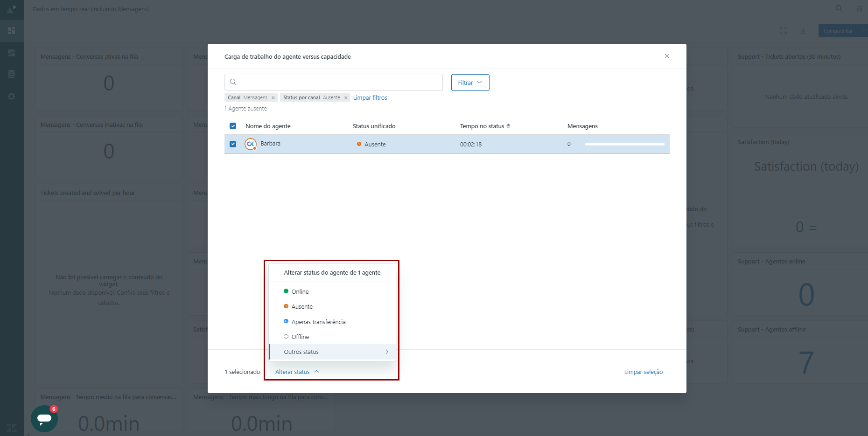Screen dimensions: 868x436
Task: Collapse the Alterar status menu
Action: coord(297,372)
